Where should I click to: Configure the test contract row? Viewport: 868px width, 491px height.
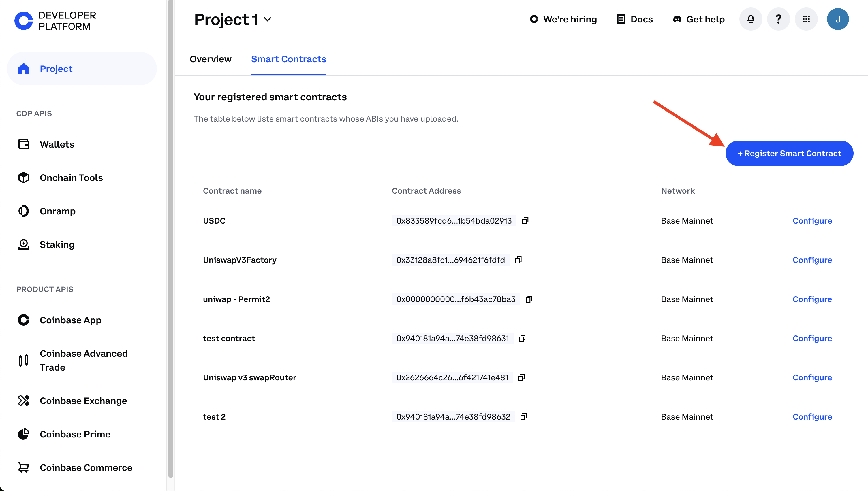[x=812, y=338]
